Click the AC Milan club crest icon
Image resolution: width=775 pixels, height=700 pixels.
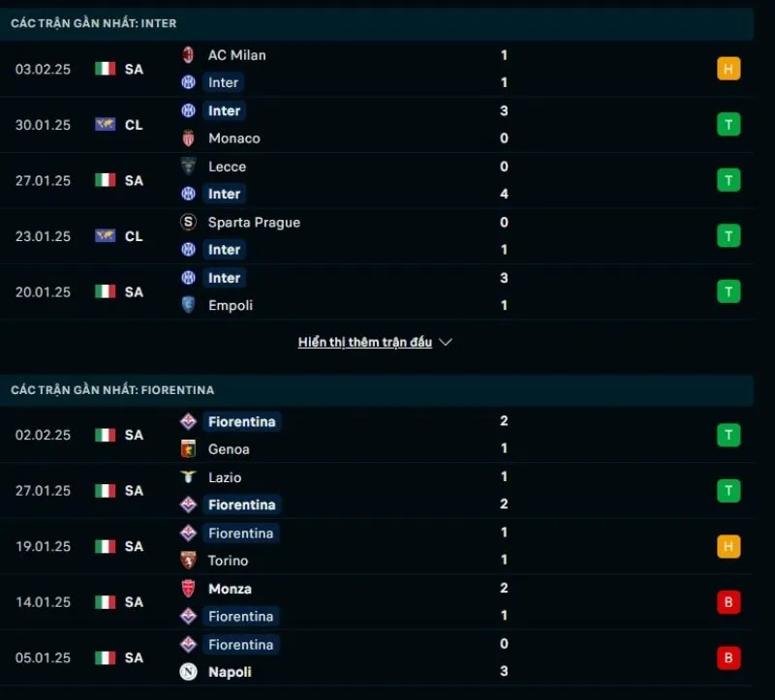click(190, 55)
